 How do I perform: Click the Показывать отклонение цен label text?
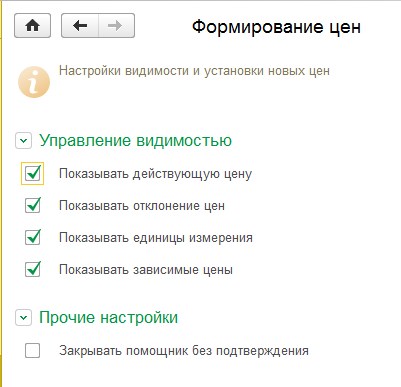(x=142, y=206)
